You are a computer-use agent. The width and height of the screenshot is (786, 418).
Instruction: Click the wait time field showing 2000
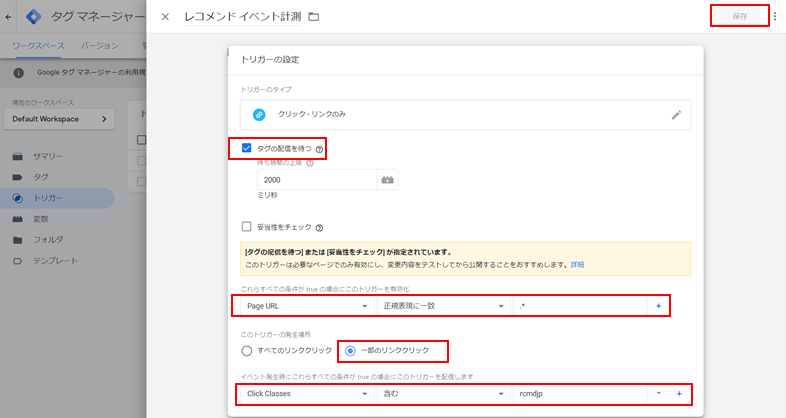[x=317, y=179]
